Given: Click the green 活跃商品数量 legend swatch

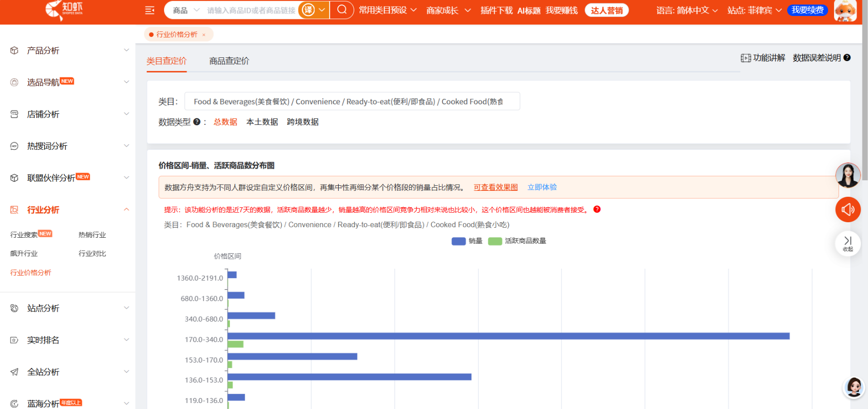Looking at the screenshot, I should [x=495, y=241].
